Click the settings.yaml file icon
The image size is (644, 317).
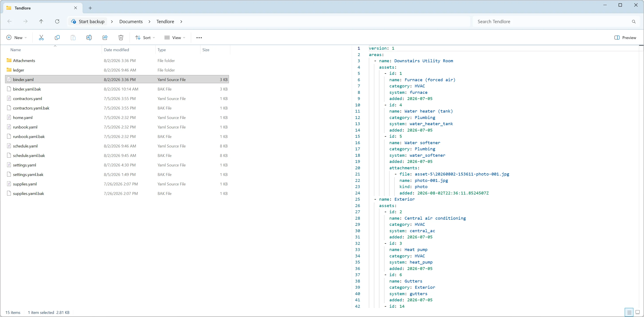click(x=9, y=165)
